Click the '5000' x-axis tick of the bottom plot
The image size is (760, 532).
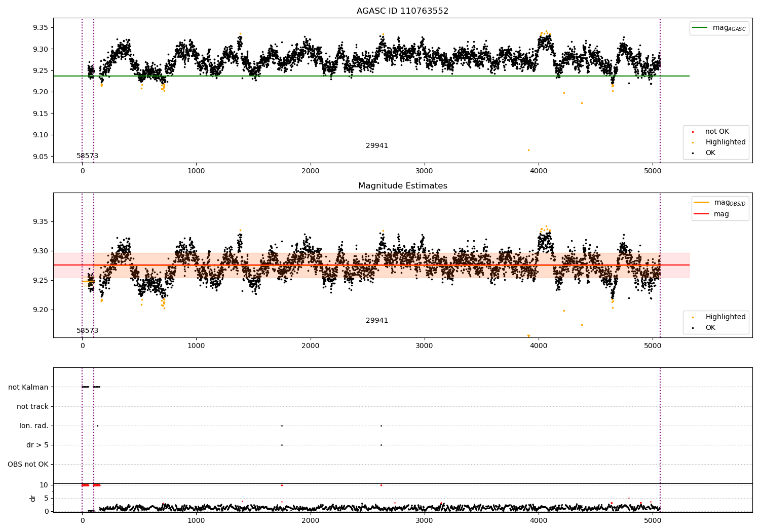(653, 520)
